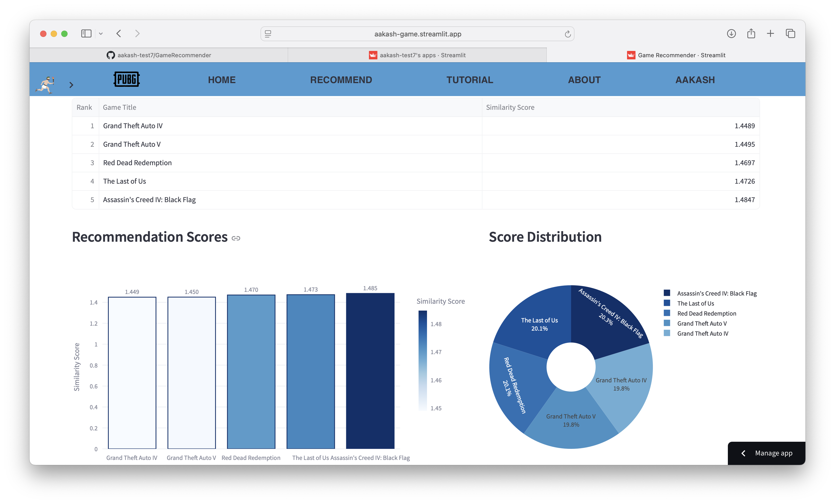Go back with the back arrow
Image resolution: width=835 pixels, height=504 pixels.
tap(118, 34)
